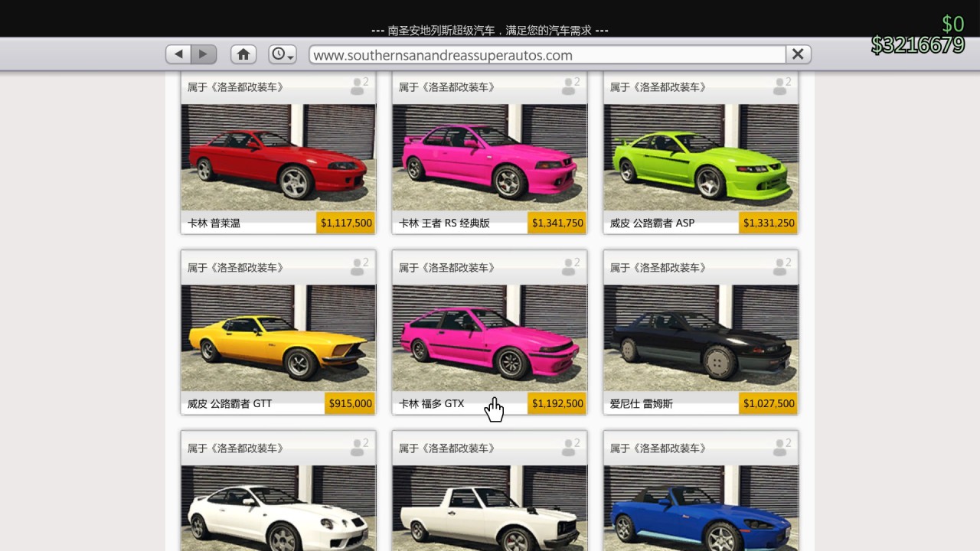Click 属于《洛圣都改装车》 label above pink 王者 RS
Screen dimensions: 980x551
(447, 86)
